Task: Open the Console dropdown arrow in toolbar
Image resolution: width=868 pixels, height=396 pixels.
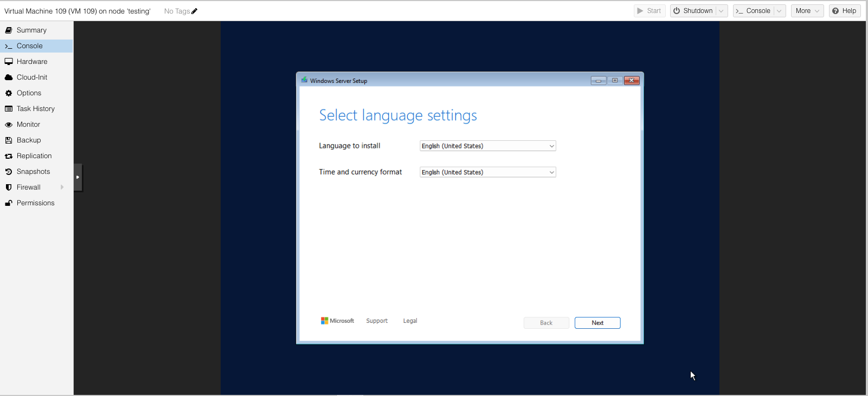Action: click(780, 11)
